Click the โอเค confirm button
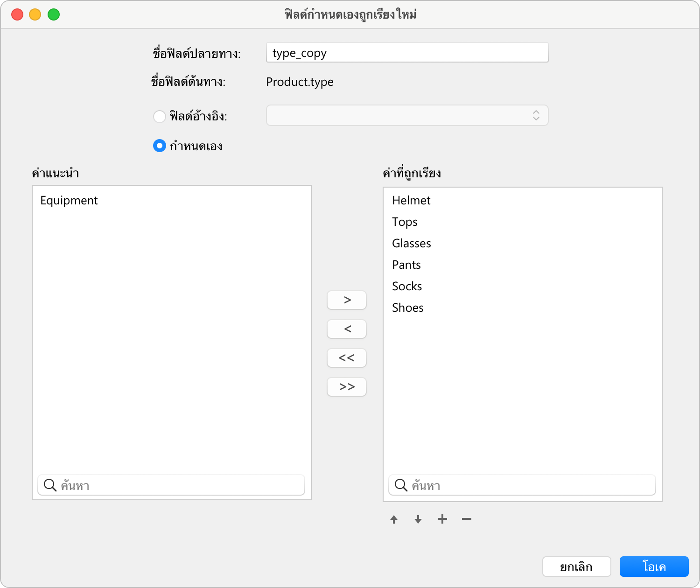This screenshot has width=700, height=588. tap(654, 567)
